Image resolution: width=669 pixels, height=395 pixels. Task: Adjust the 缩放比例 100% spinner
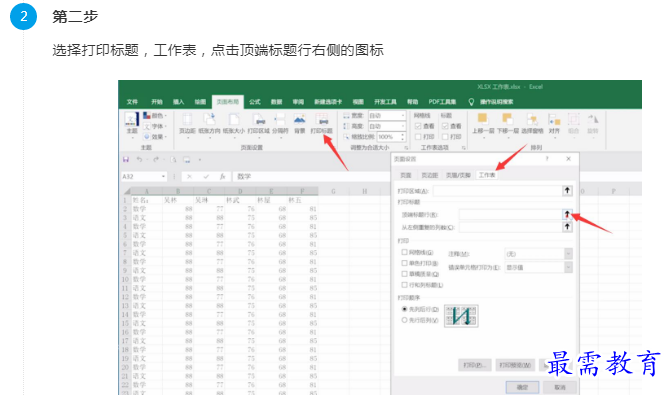pyautogui.click(x=402, y=137)
